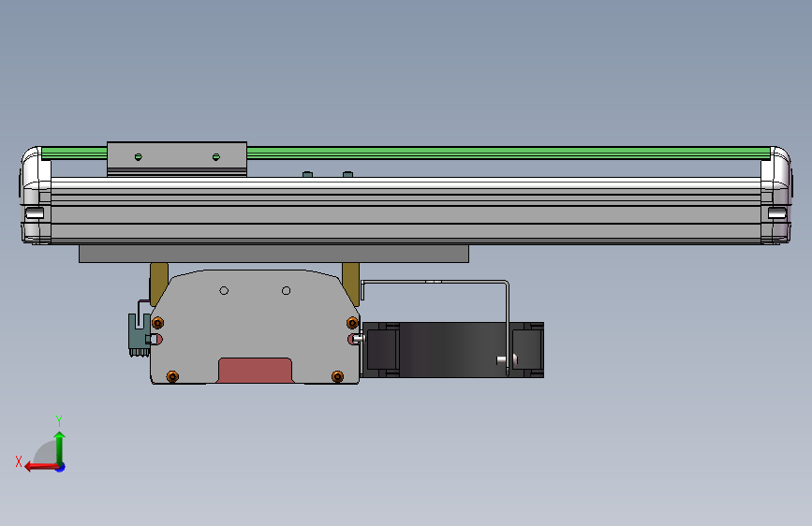Select the right round hole in the carriage plate

tap(286, 291)
